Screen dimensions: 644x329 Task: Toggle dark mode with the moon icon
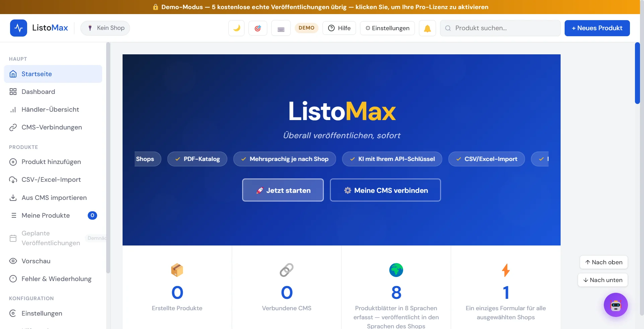236,28
